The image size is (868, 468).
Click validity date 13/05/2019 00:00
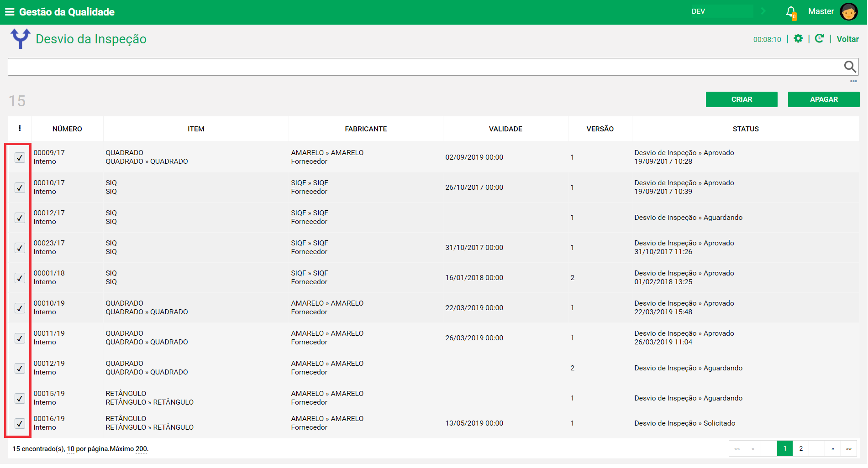(x=474, y=423)
